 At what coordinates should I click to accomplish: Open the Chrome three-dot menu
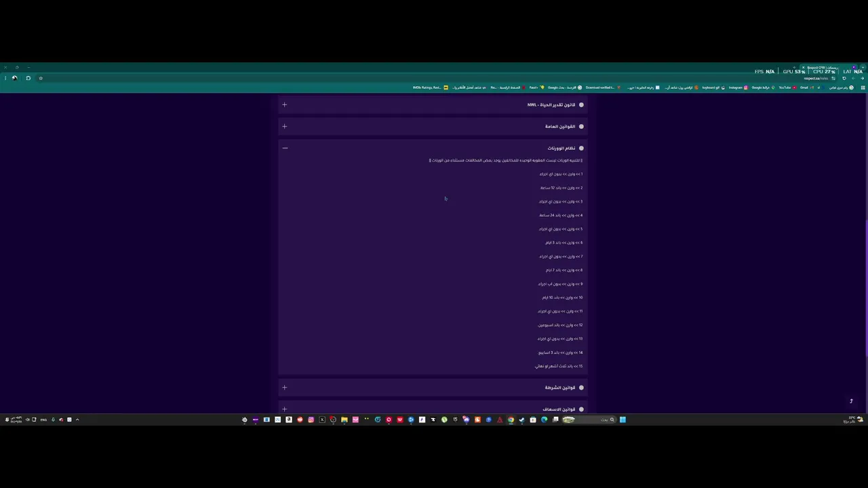click(5, 78)
